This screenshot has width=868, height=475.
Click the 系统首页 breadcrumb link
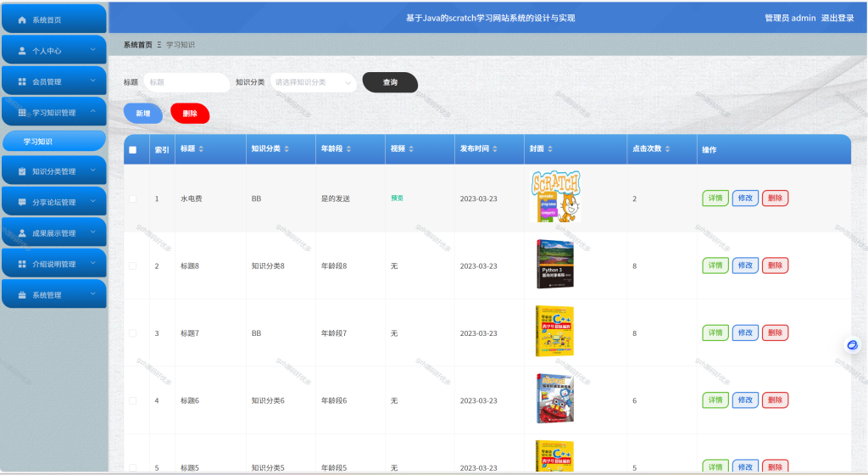138,45
